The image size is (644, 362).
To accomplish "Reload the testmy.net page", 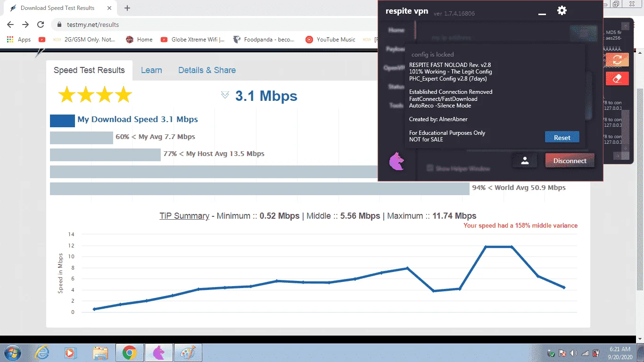I will pyautogui.click(x=41, y=25).
